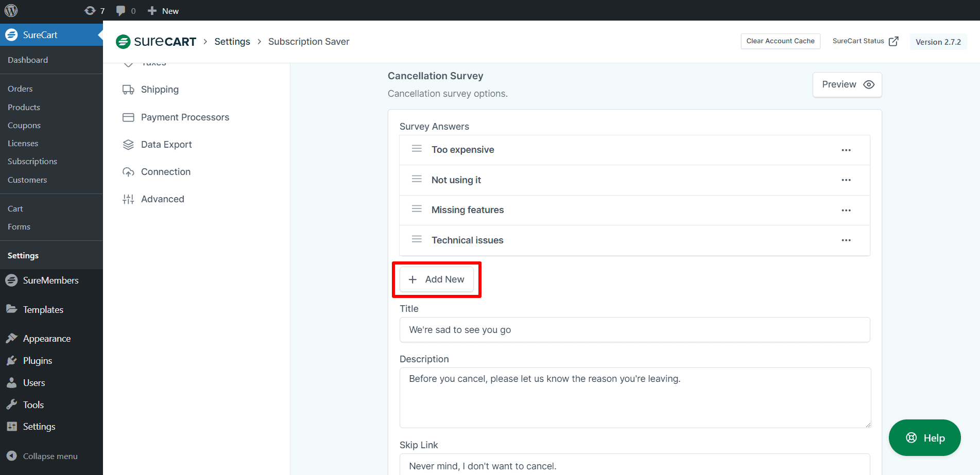Select the Templates folder icon

11,309
